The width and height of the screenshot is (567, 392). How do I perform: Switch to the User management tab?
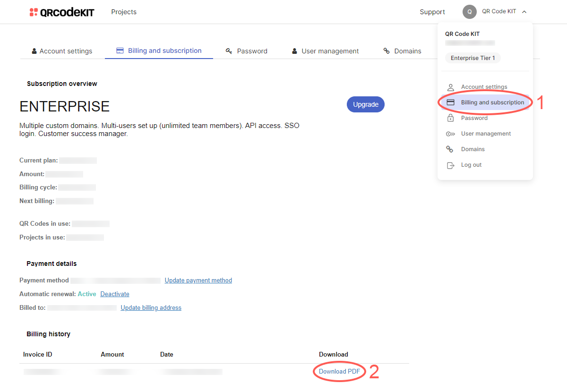(330, 51)
